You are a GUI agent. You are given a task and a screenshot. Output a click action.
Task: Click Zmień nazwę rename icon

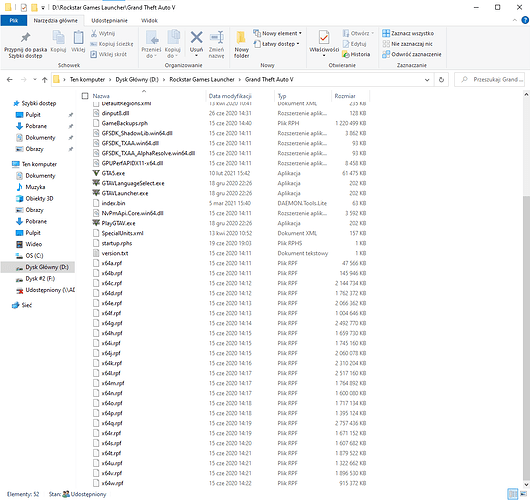coord(216,44)
